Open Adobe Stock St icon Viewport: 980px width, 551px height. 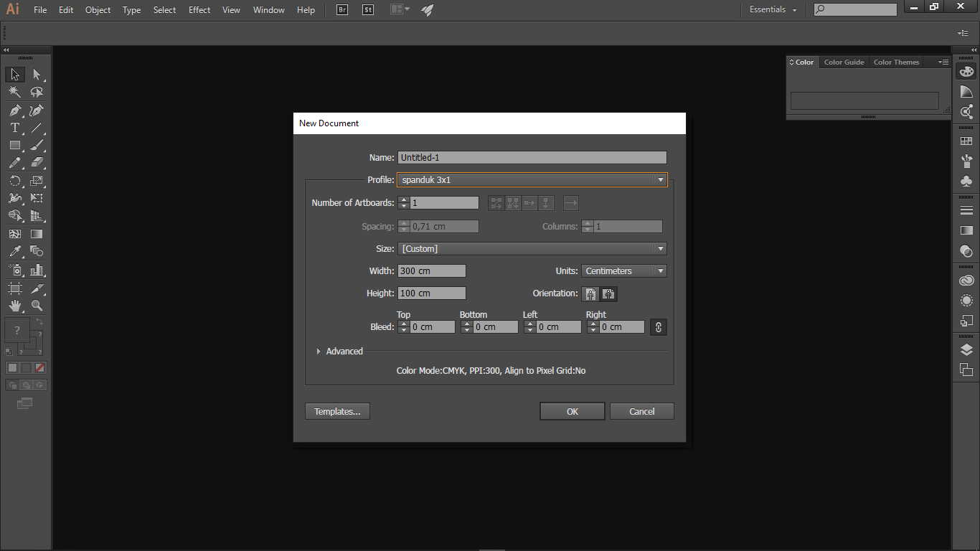pyautogui.click(x=368, y=10)
